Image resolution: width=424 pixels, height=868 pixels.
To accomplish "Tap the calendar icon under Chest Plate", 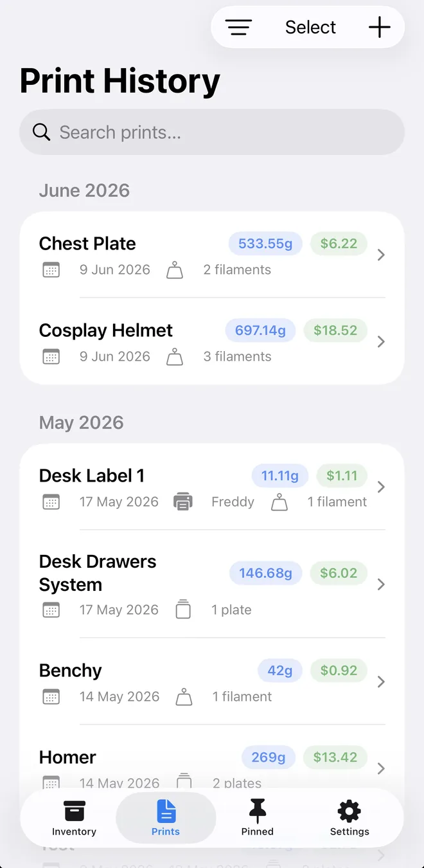I will [51, 270].
